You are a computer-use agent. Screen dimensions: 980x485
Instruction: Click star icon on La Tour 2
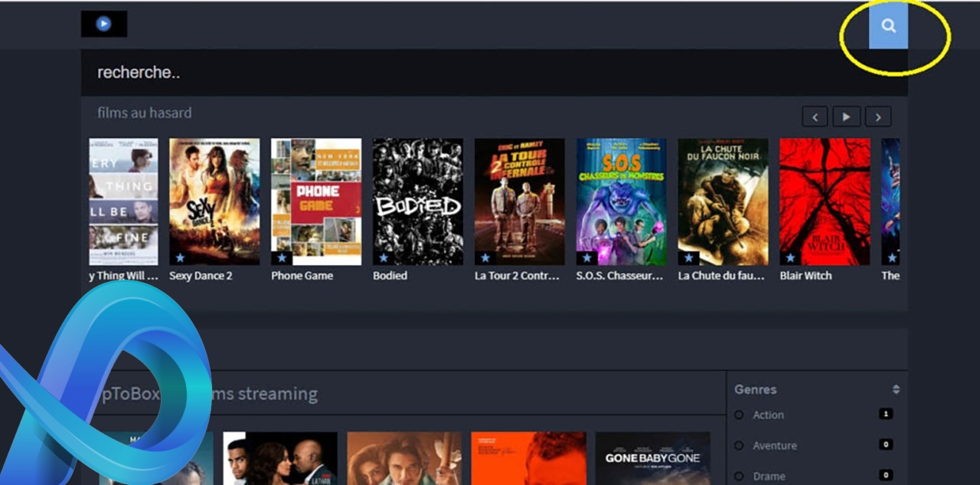tap(485, 257)
